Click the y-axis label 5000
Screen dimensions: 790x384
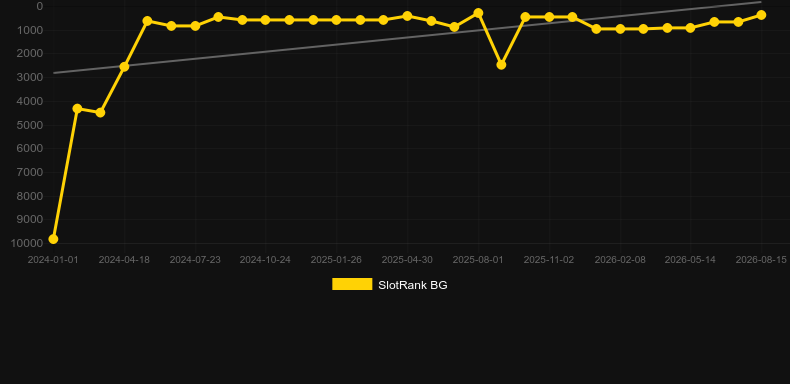[x=30, y=125]
